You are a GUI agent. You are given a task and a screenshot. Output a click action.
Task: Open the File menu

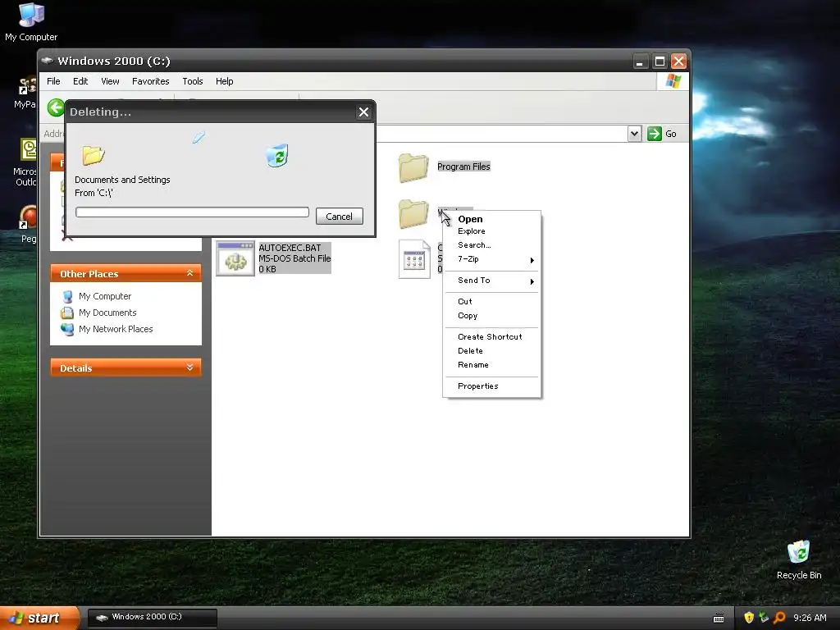(x=53, y=81)
